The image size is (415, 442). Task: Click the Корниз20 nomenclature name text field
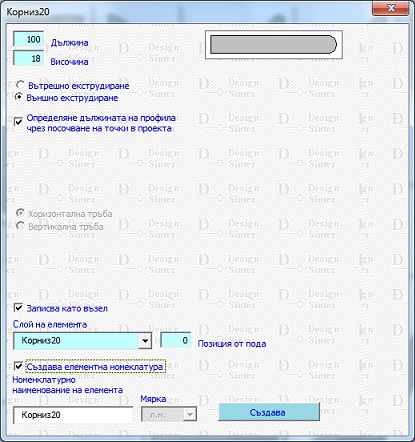(73, 415)
